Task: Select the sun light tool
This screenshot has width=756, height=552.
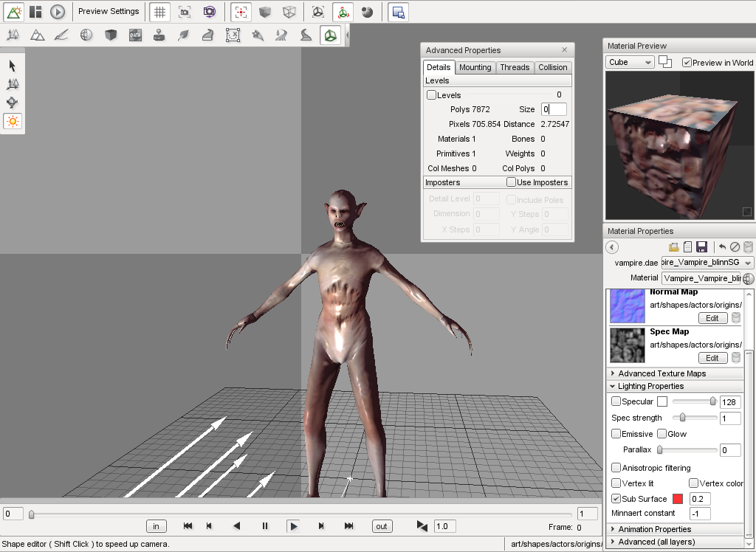Action: [x=13, y=121]
